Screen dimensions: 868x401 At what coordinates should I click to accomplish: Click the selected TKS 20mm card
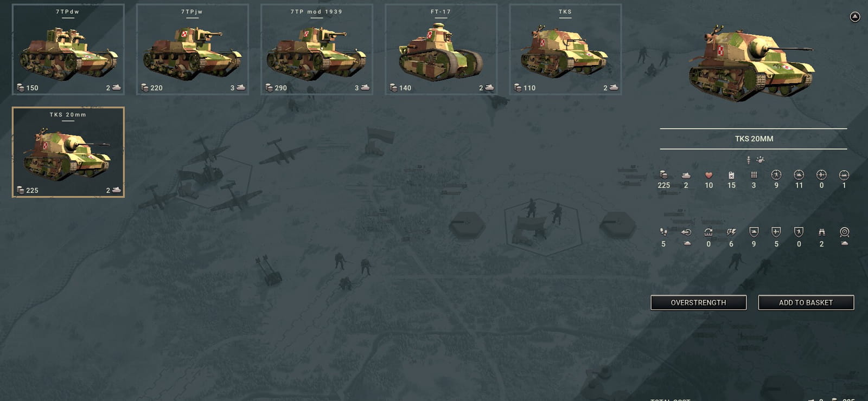pos(68,152)
